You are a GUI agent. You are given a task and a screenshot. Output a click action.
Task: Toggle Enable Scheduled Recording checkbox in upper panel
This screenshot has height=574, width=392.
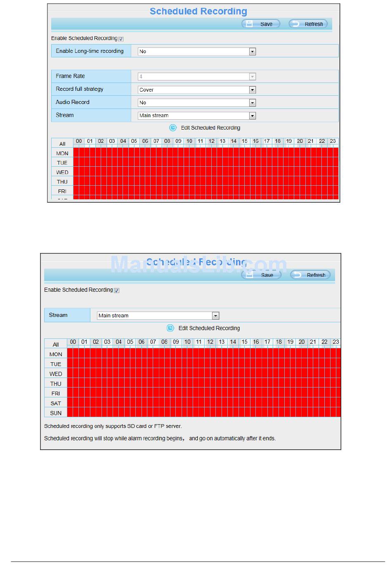[121, 39]
